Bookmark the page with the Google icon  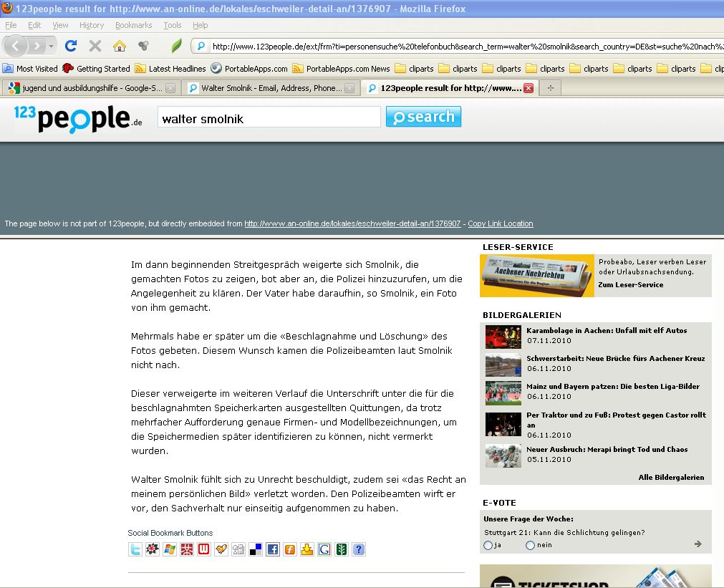(x=324, y=549)
